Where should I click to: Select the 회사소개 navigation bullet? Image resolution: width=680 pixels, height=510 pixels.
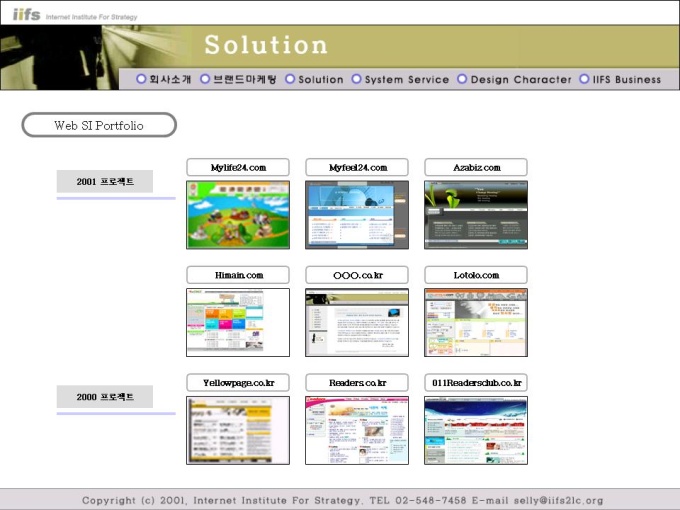click(141, 79)
